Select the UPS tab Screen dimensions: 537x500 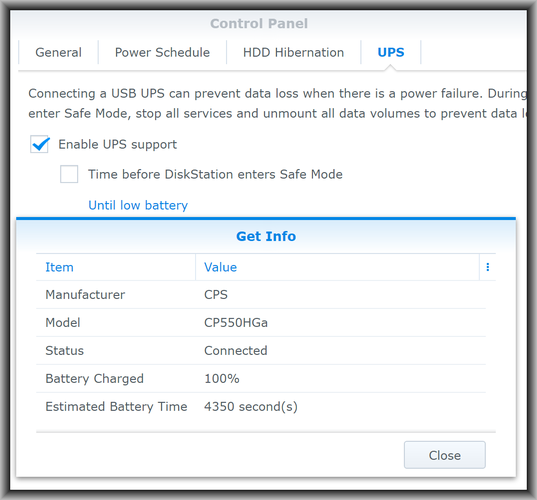tap(391, 52)
